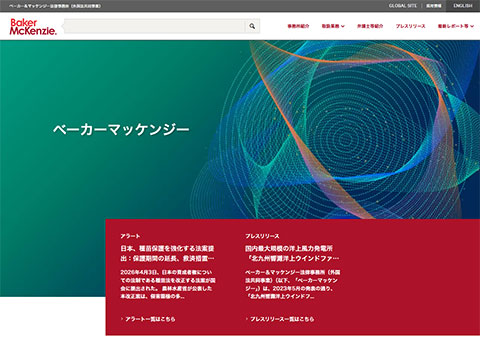Expand the 最新レポート等 dropdown menu
The height and width of the screenshot is (360, 480).
click(456, 26)
